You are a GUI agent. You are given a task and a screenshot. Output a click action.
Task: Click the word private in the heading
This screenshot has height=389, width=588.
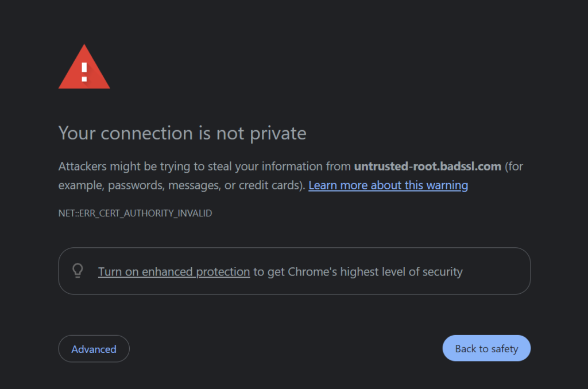click(278, 134)
